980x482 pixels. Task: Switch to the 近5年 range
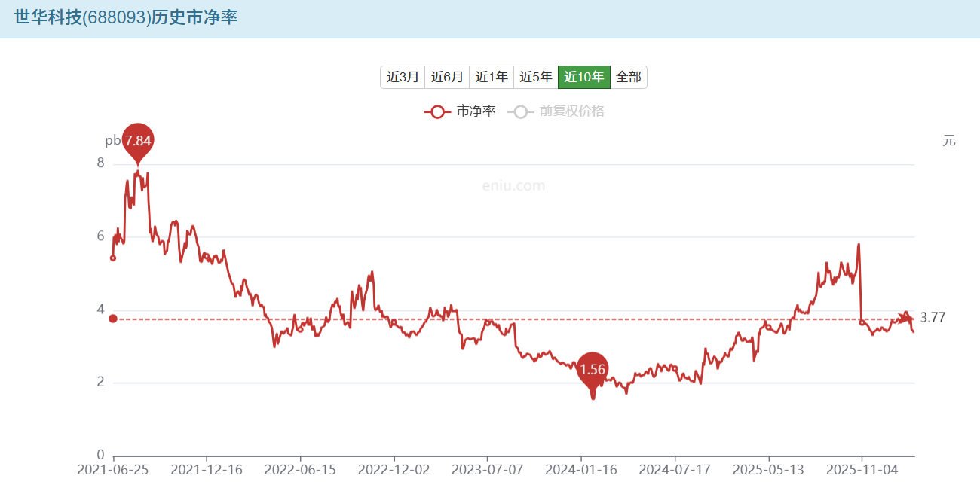(x=536, y=77)
